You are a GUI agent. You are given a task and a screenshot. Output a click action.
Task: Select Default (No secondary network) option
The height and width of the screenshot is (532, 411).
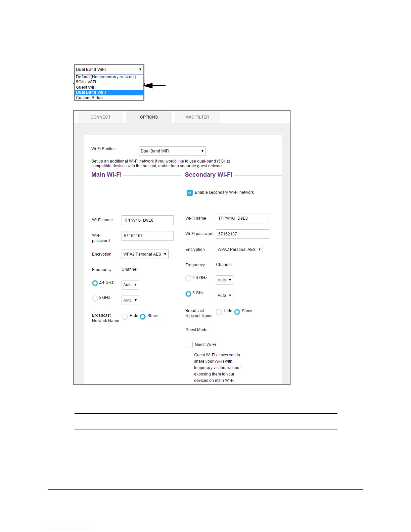point(109,77)
